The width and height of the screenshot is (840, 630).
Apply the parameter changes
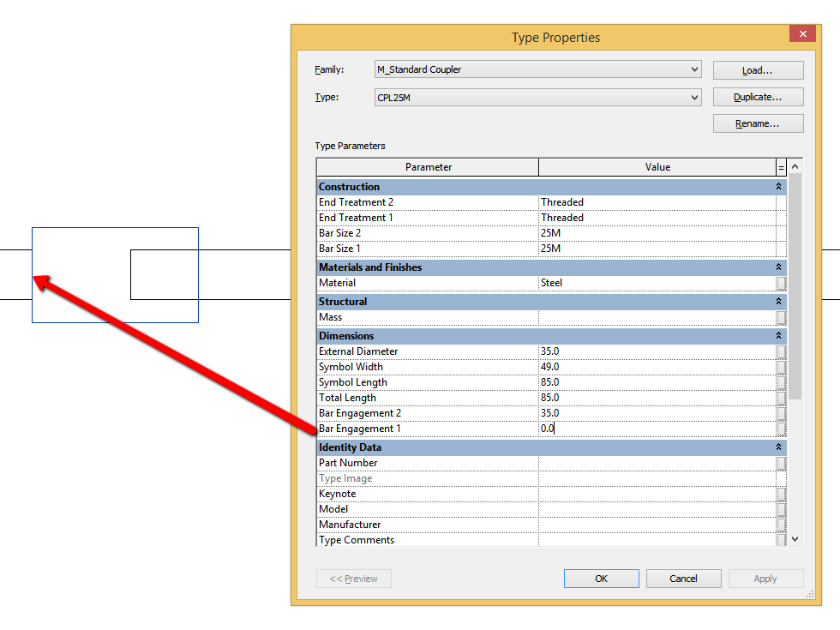coord(765,578)
